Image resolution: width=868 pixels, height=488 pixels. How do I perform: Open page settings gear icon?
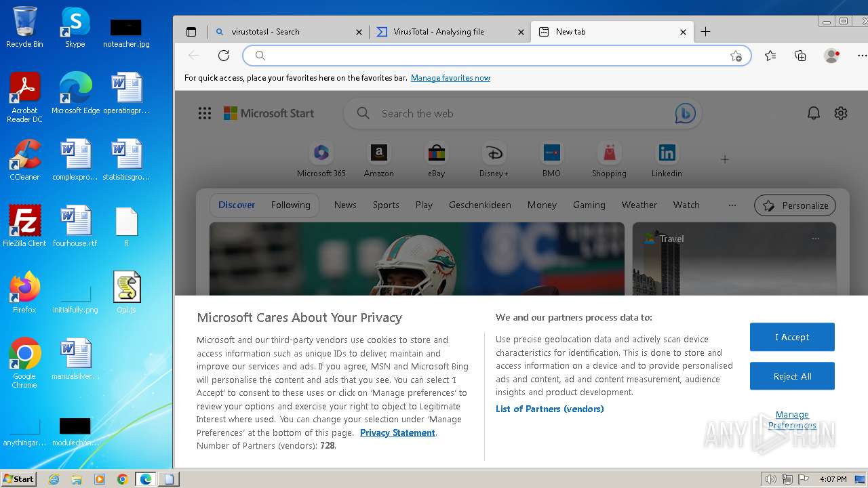841,113
